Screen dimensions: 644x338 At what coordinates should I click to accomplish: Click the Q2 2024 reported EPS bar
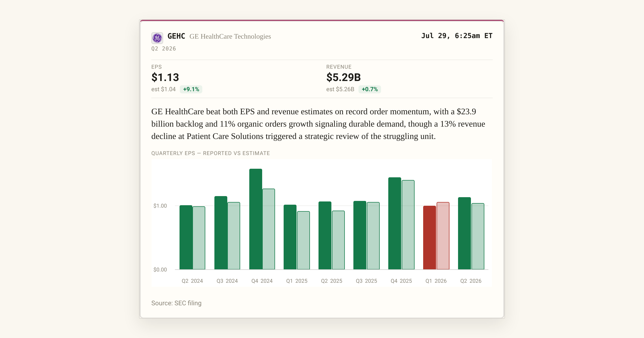[x=186, y=237]
